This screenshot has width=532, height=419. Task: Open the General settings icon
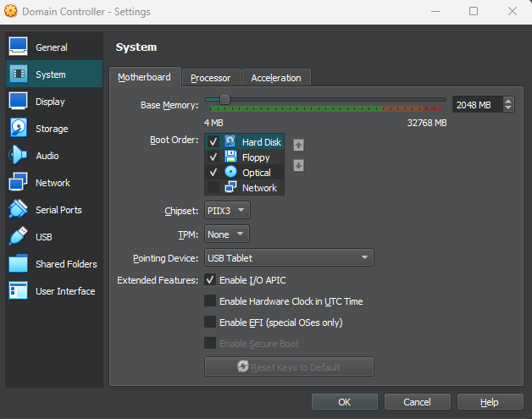tap(19, 47)
